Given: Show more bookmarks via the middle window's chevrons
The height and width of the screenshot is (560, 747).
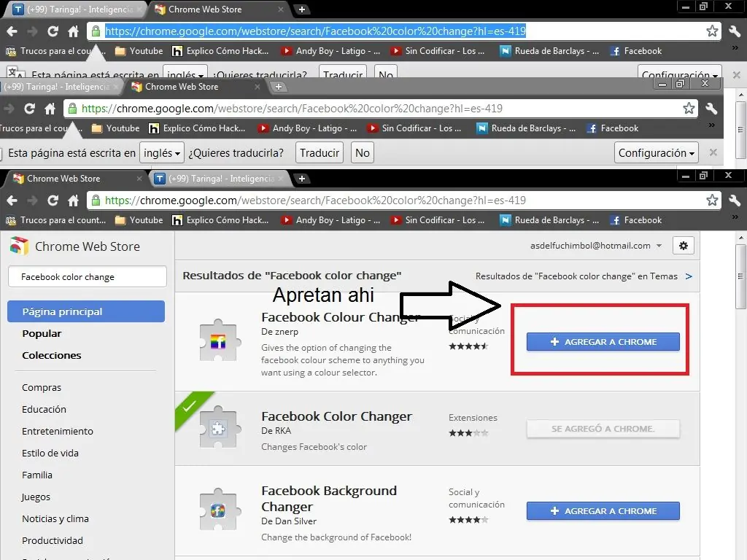Looking at the screenshot, I should point(711,125).
